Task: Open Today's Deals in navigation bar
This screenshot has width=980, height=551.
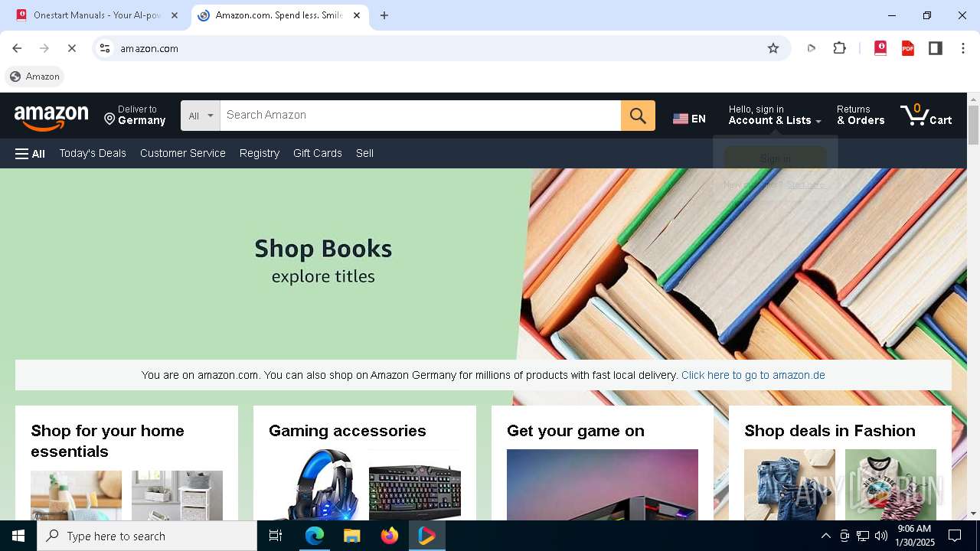Action: coord(93,153)
